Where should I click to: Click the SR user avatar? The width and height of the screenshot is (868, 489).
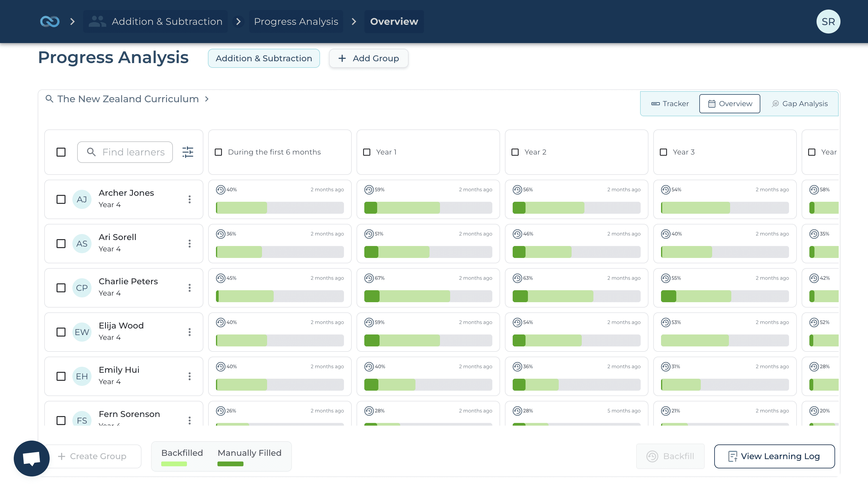(828, 22)
